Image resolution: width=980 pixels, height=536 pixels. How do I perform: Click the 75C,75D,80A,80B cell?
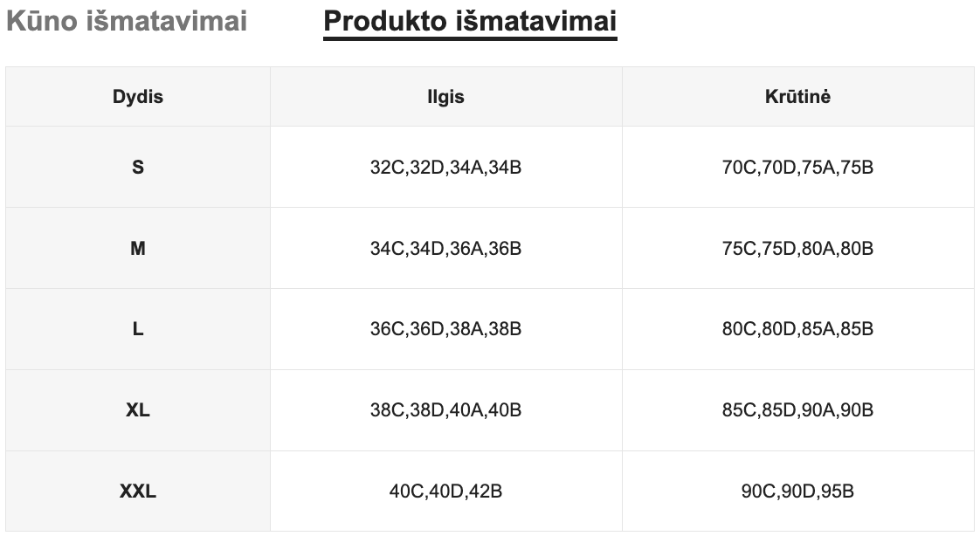point(797,249)
